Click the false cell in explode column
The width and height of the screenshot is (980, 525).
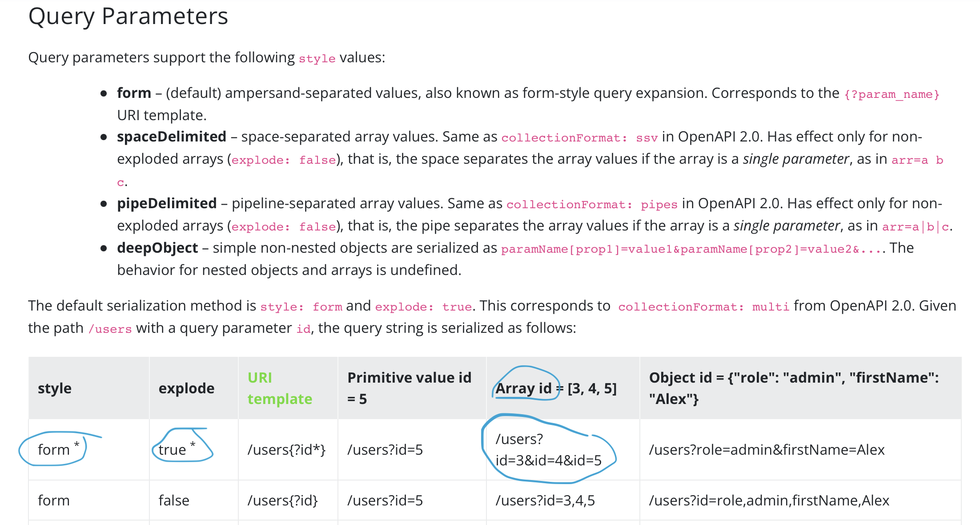174,501
